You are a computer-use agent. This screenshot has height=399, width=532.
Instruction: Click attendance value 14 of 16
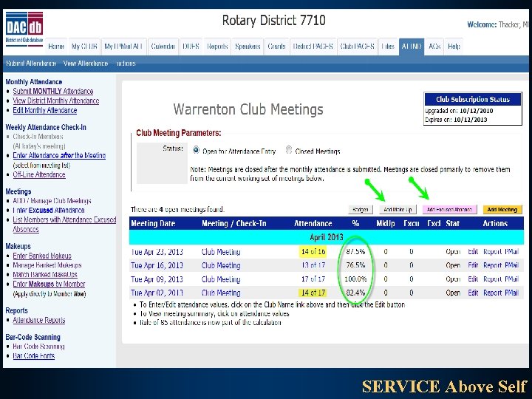(x=313, y=252)
